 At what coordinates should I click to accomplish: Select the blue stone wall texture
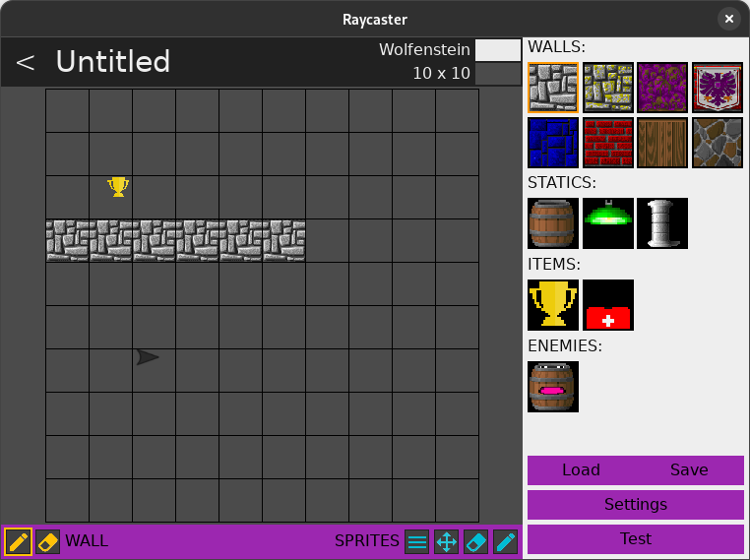click(x=553, y=143)
